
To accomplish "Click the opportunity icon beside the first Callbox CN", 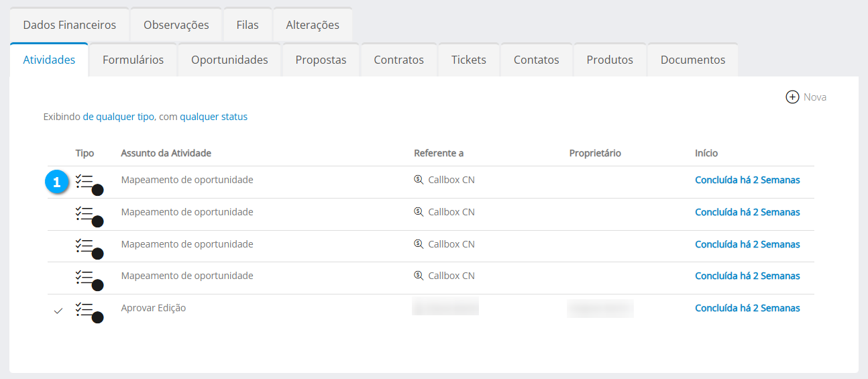I will (419, 180).
